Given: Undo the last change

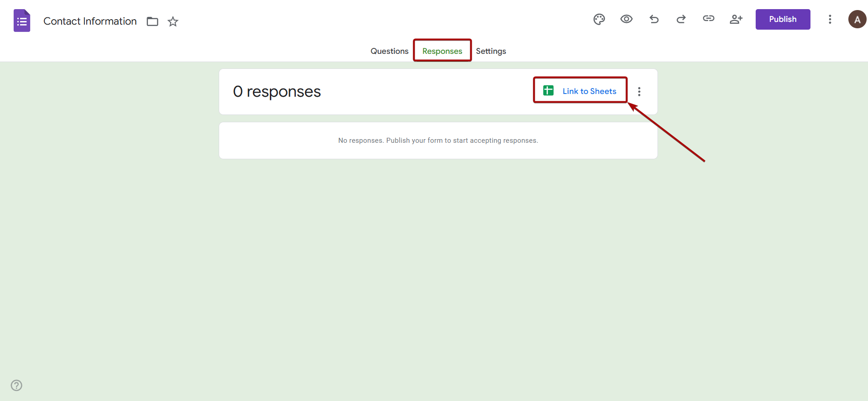Looking at the screenshot, I should (654, 19).
